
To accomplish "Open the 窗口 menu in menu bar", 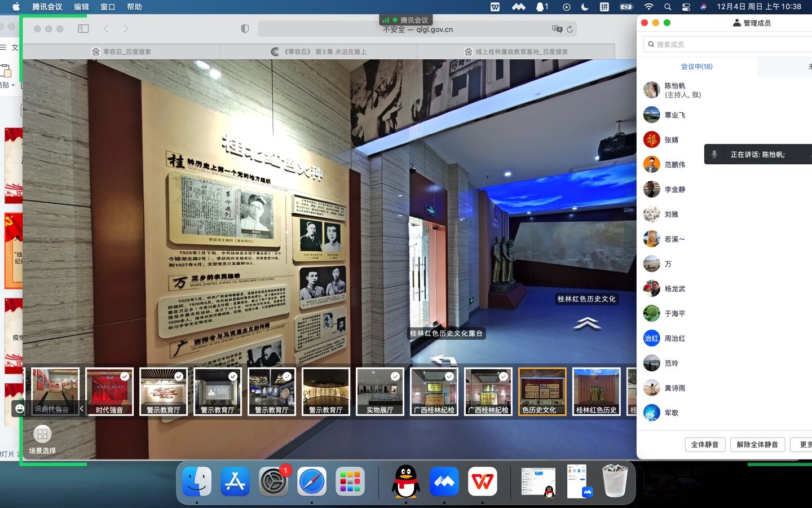I will pyautogui.click(x=108, y=7).
